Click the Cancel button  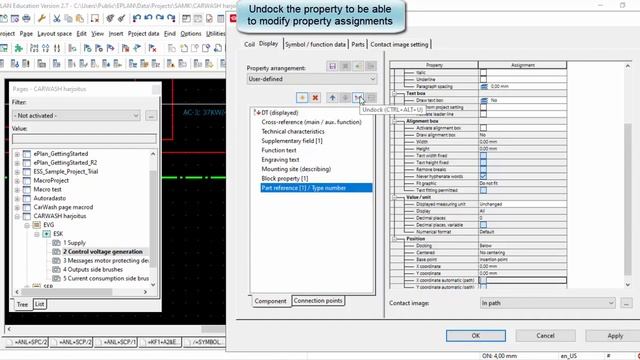click(x=545, y=336)
